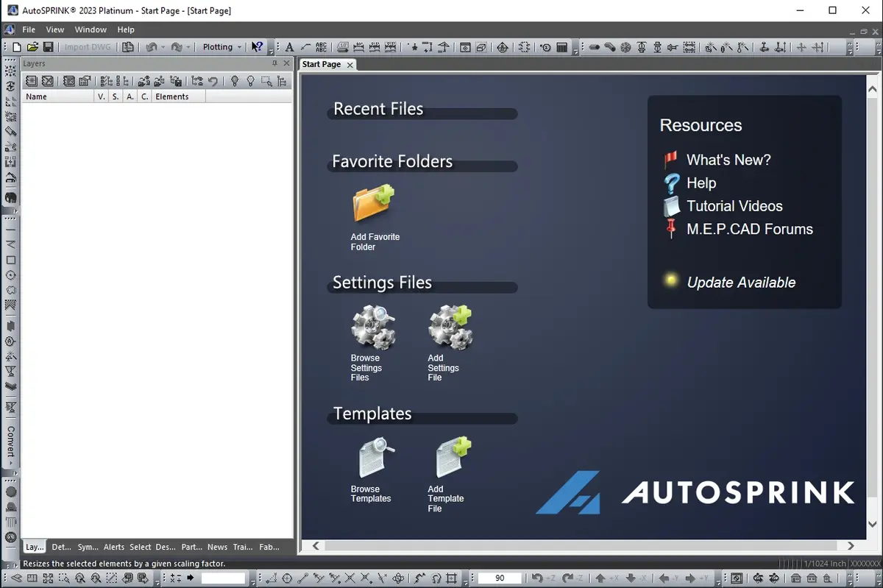Click the fitting elbow tool icon
This screenshot has width=883, height=588.
click(610, 47)
